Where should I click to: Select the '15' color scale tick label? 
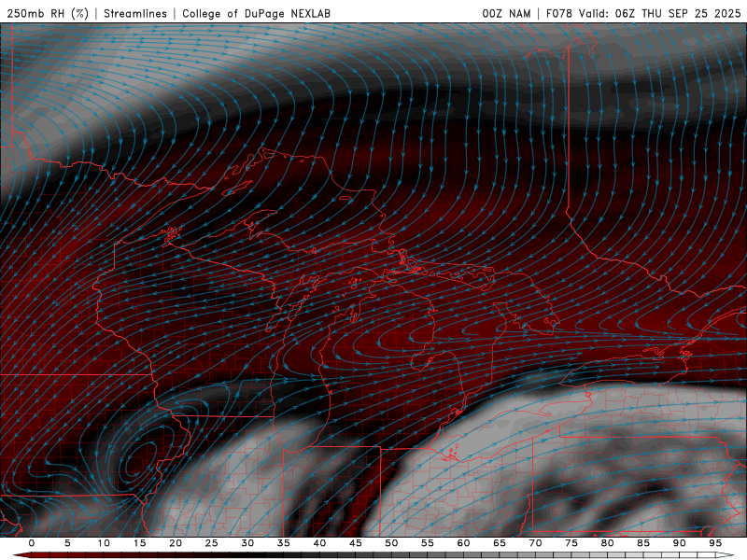(139, 543)
